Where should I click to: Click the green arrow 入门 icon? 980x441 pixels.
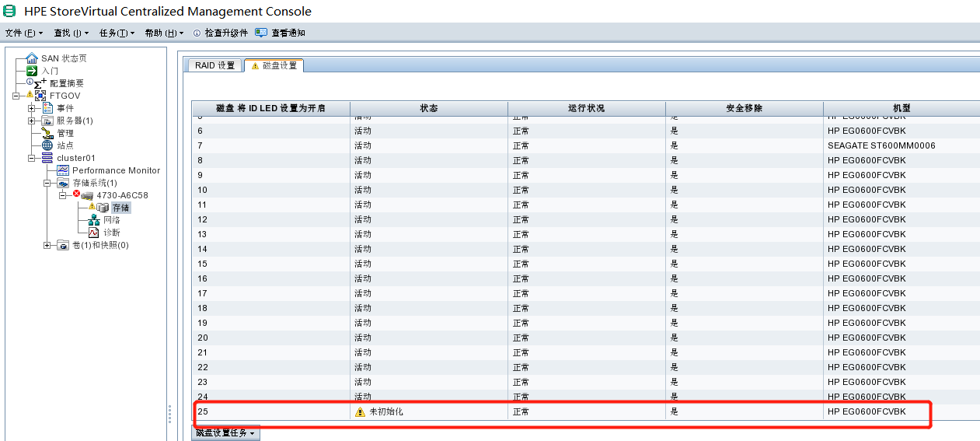32,71
